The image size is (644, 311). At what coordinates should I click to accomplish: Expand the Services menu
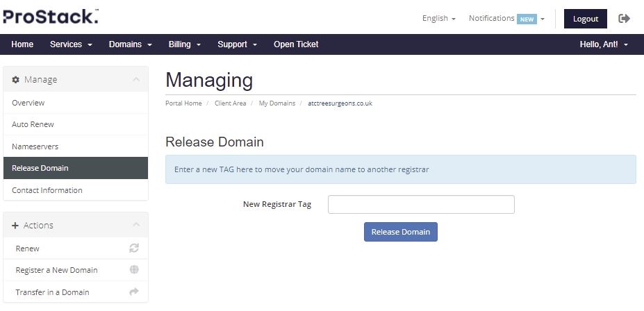(71, 44)
